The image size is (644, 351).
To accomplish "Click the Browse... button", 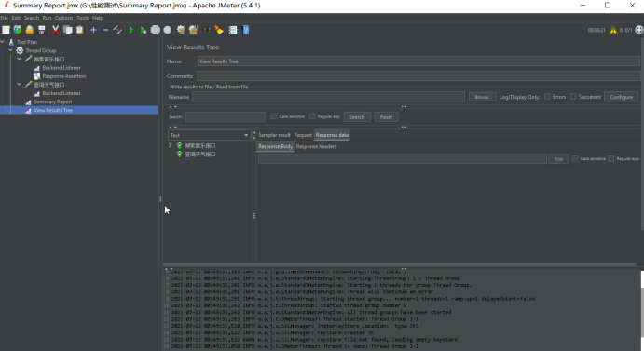I will [483, 97].
